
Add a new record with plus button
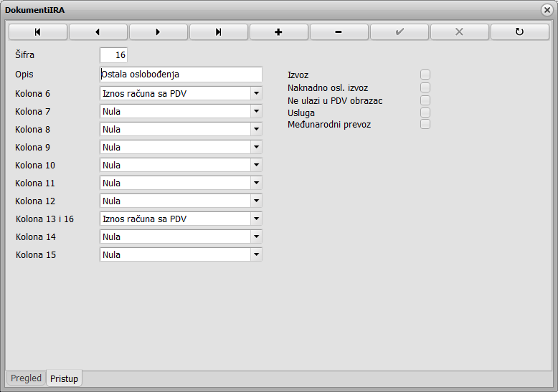click(x=279, y=32)
